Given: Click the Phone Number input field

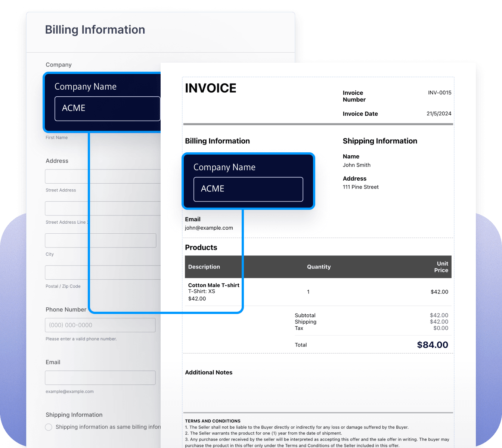Looking at the screenshot, I should click(x=100, y=325).
